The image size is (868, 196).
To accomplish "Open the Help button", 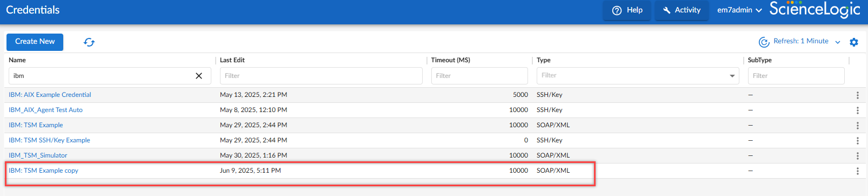I will 627,10.
